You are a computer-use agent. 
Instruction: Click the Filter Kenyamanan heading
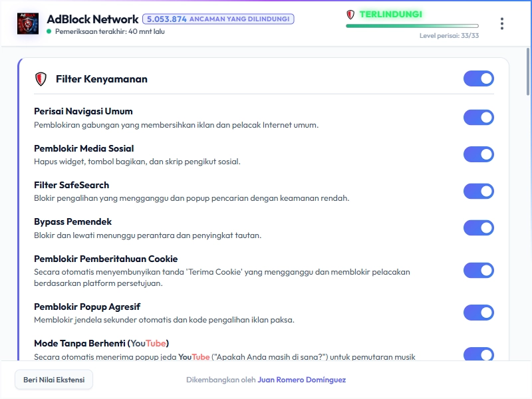pyautogui.click(x=102, y=79)
